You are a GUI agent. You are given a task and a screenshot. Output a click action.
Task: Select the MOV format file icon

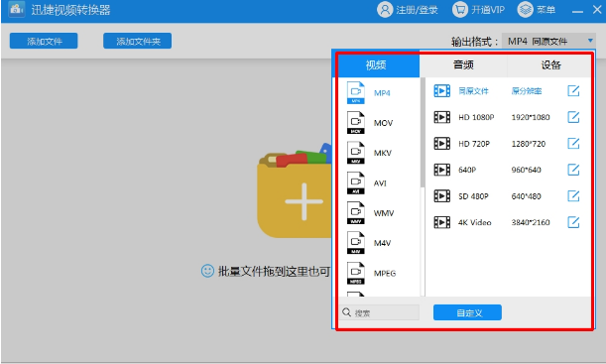(355, 123)
